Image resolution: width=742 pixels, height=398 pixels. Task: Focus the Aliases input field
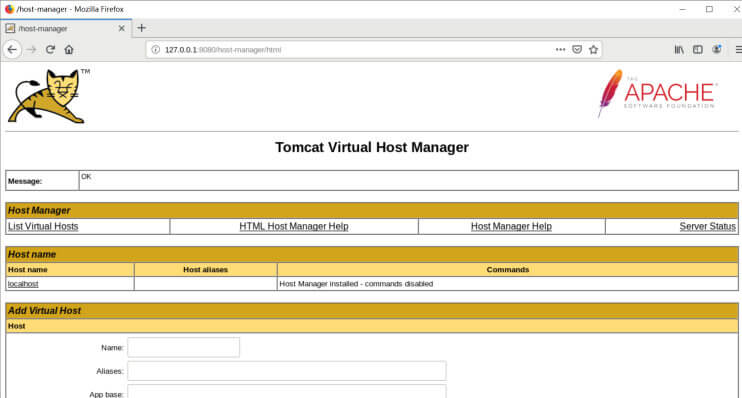click(287, 371)
